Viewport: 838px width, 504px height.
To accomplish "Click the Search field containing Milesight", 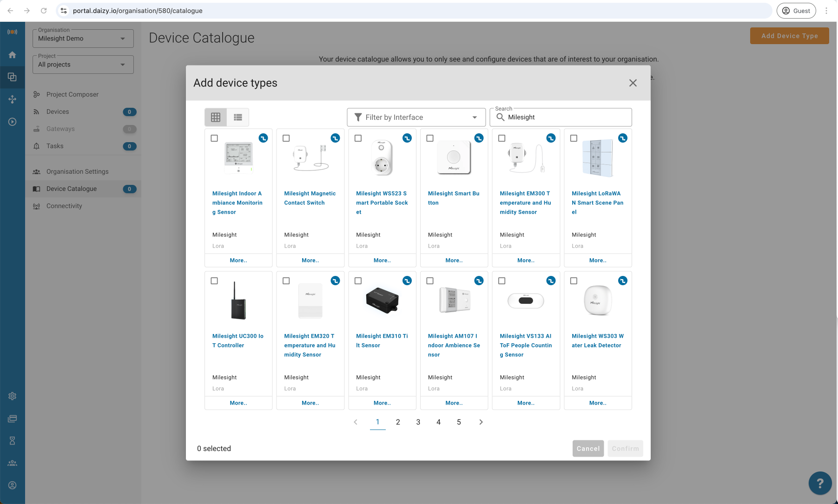I will click(561, 117).
